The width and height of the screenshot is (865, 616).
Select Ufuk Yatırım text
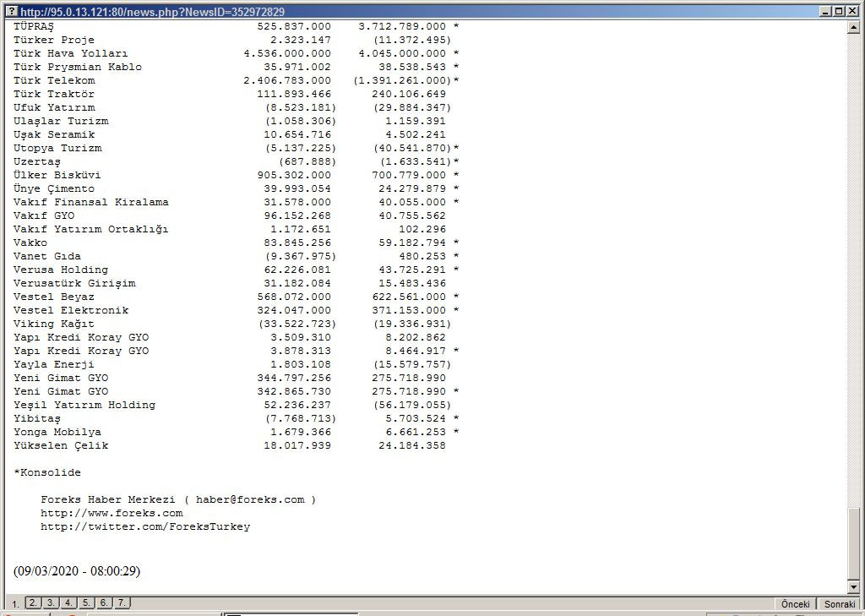[x=54, y=107]
